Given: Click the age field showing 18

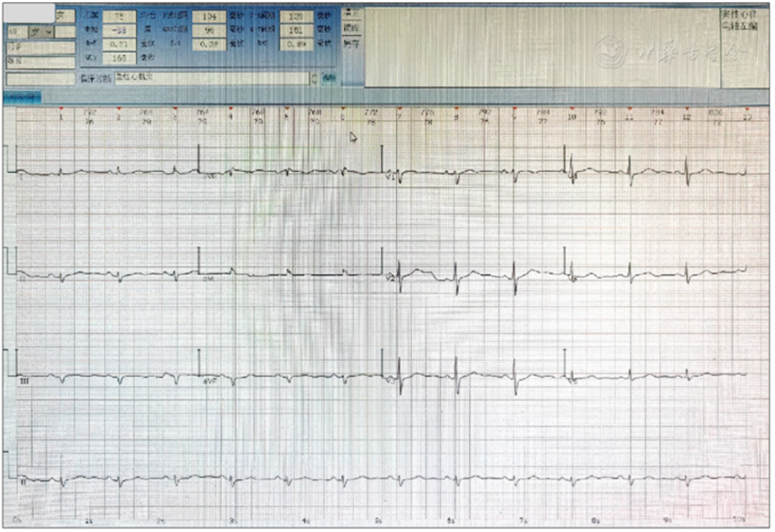Looking at the screenshot, I should 16,32.
